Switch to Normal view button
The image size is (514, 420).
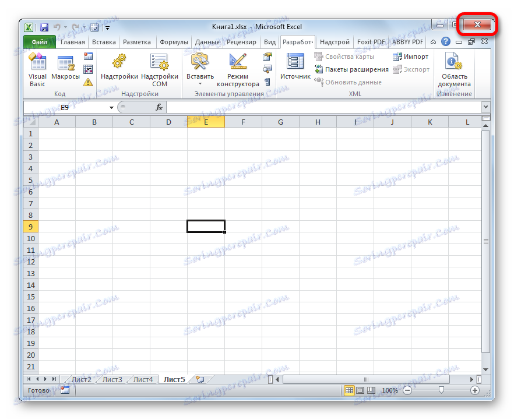coord(349,390)
